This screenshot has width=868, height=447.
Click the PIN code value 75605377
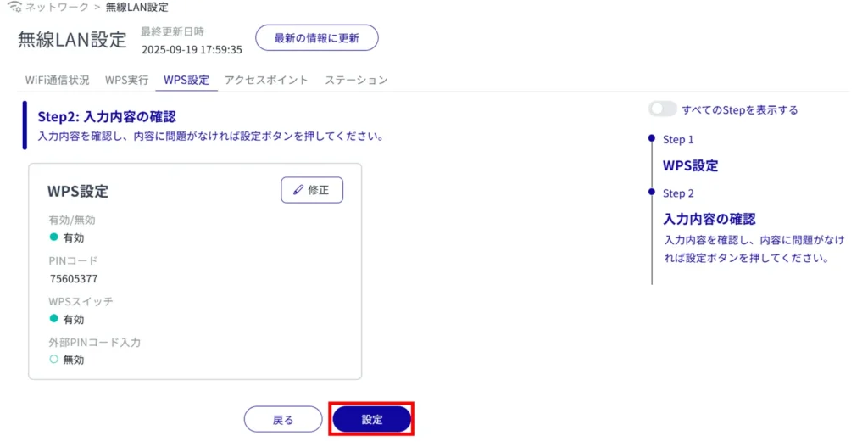pyautogui.click(x=75, y=278)
